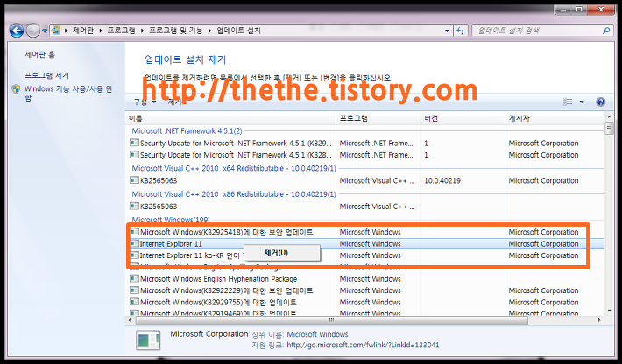Collapse Microsoft Windows(199) group header
The width and height of the screenshot is (622, 364).
point(171,220)
